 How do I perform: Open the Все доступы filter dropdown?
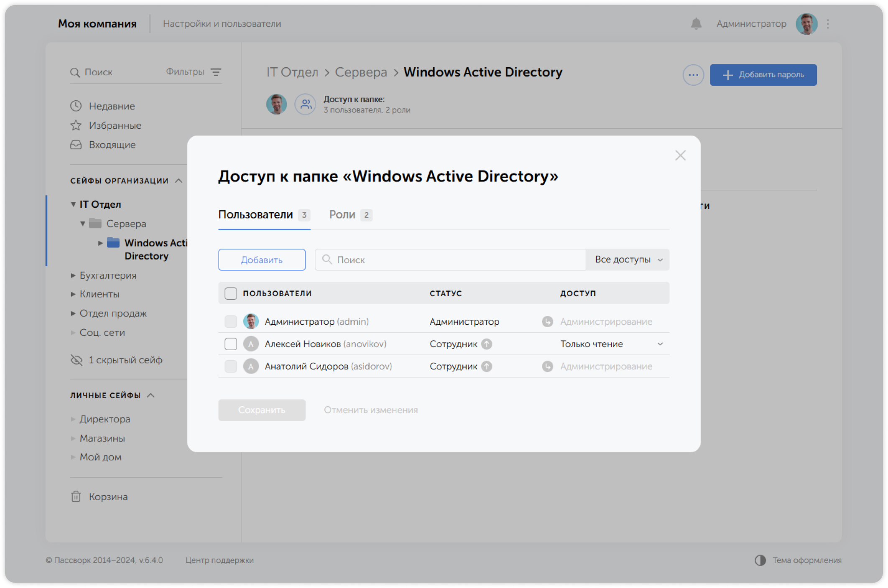pos(628,260)
